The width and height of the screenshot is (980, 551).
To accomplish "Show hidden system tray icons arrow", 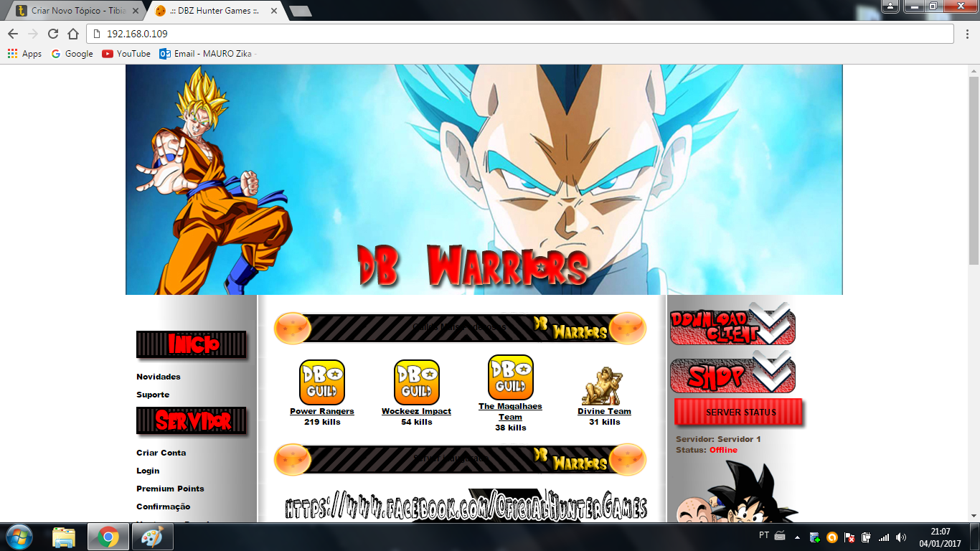I will coord(797,537).
